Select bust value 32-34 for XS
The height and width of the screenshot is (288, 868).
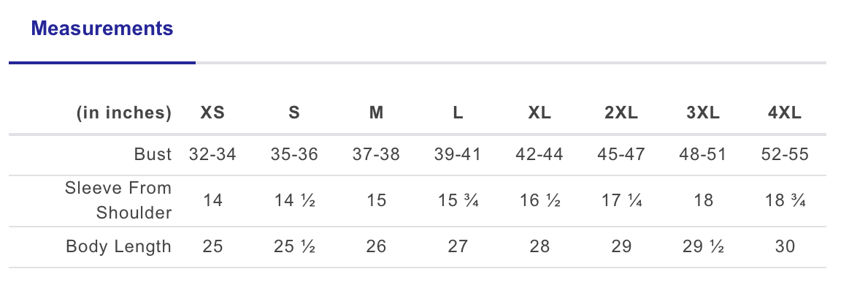[212, 154]
